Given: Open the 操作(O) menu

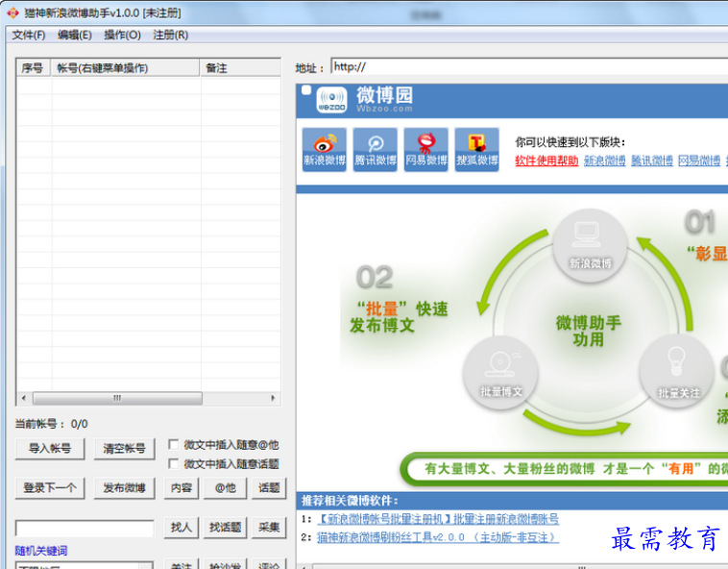Looking at the screenshot, I should pos(122,36).
